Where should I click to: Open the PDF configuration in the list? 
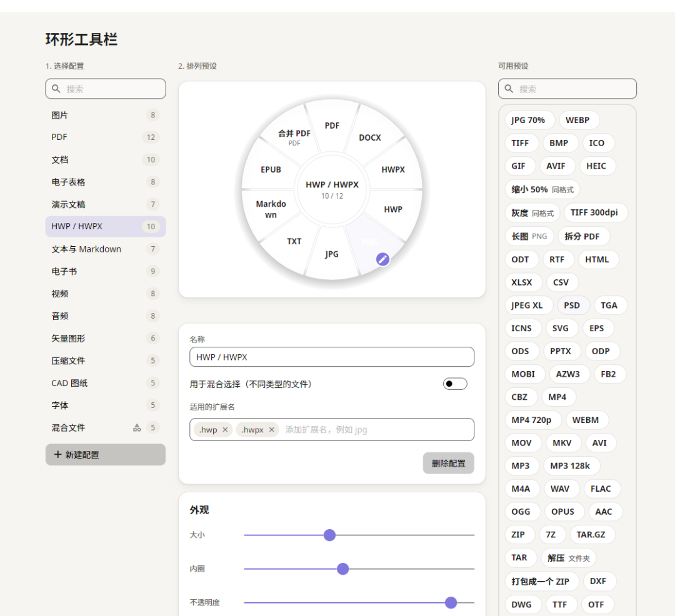106,137
